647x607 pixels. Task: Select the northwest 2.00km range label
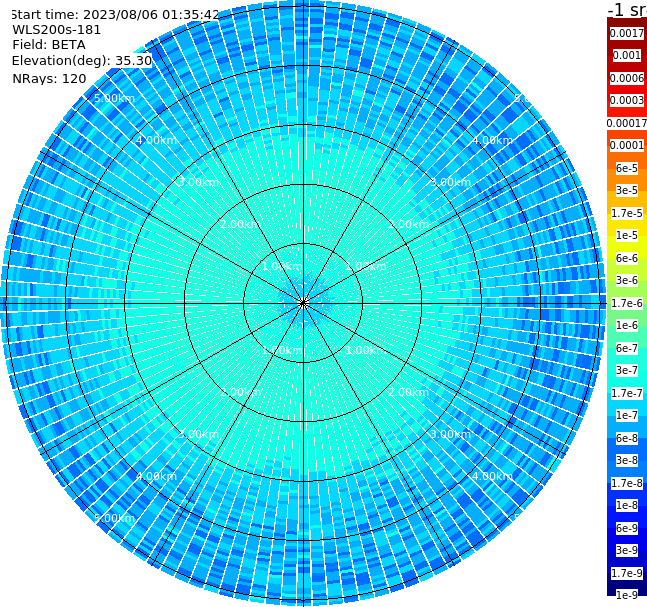click(240, 224)
